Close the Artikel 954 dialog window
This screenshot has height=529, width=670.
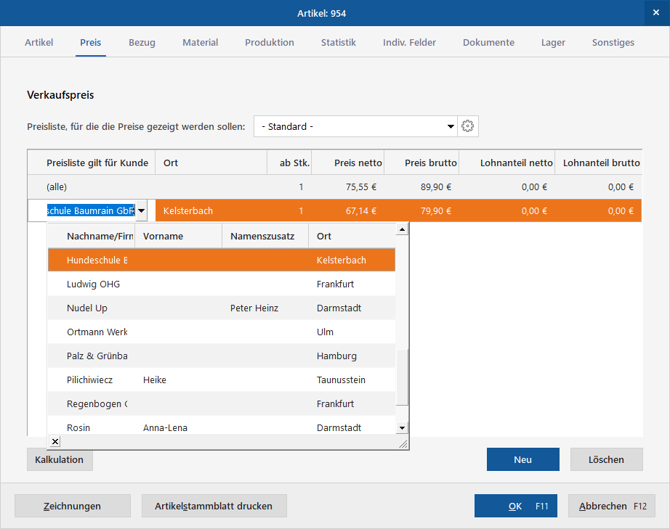point(656,13)
